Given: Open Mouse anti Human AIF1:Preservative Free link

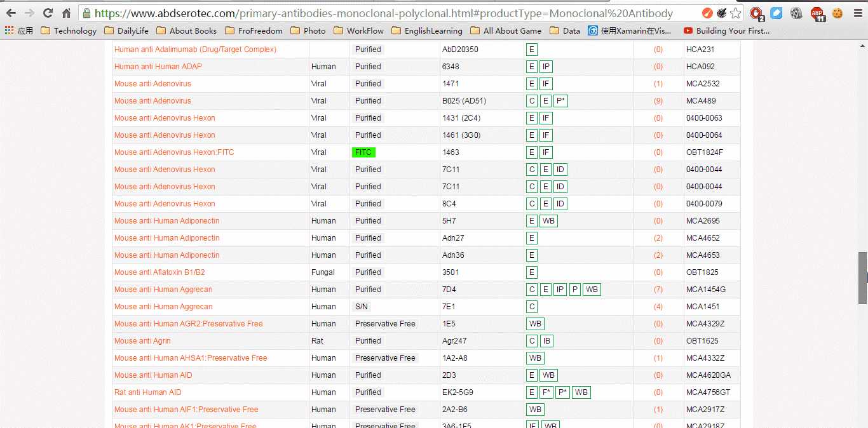Looking at the screenshot, I should [x=186, y=410].
